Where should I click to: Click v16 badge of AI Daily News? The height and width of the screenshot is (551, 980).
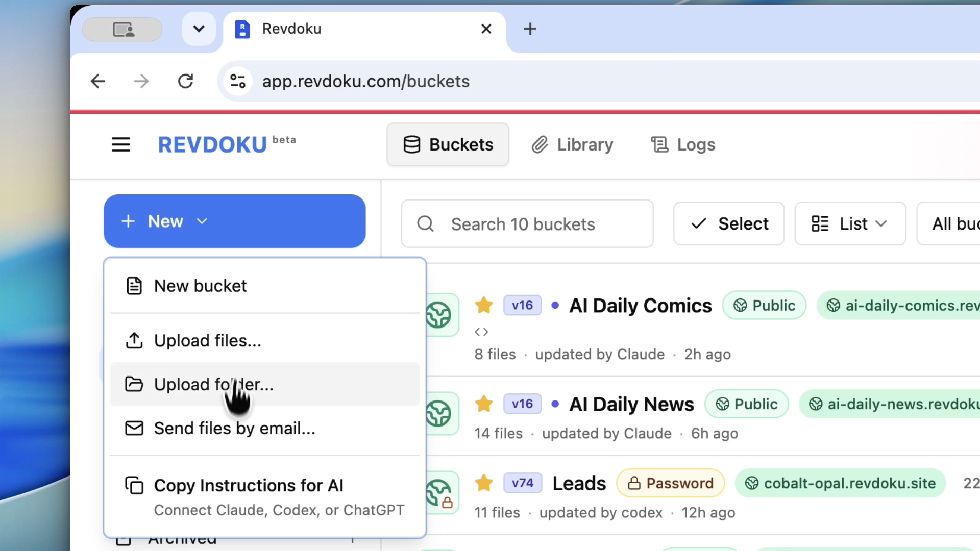[x=522, y=404]
